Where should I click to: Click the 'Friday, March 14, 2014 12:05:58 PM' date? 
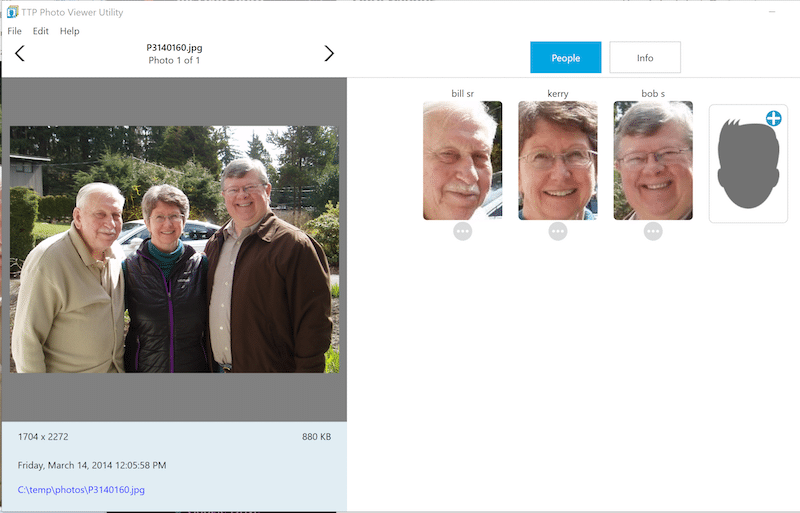tap(92, 465)
